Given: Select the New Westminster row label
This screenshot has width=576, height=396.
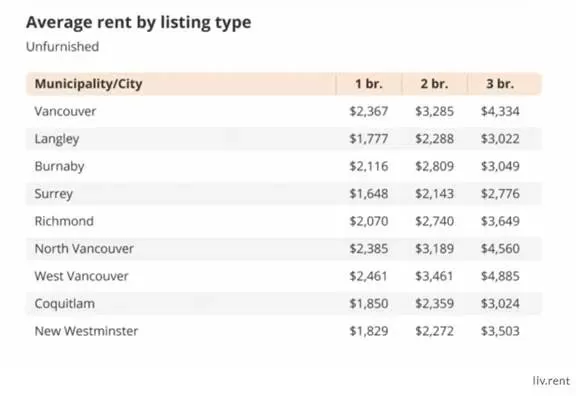Looking at the screenshot, I should tap(86, 331).
